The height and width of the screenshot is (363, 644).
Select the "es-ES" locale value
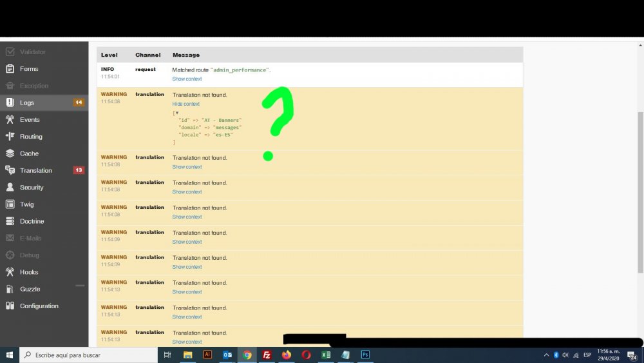pos(223,134)
